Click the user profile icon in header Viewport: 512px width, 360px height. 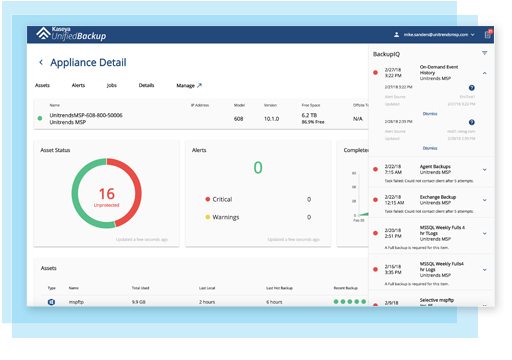[396, 35]
